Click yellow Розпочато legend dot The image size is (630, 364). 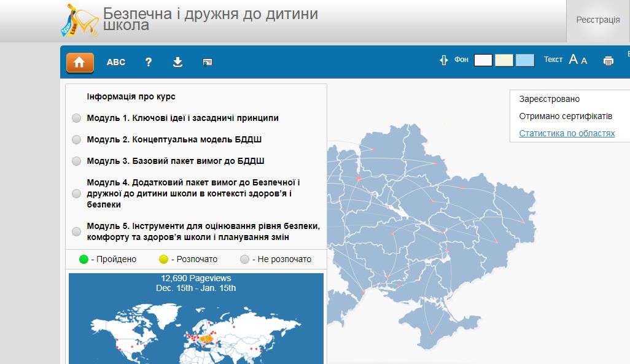[x=163, y=260]
